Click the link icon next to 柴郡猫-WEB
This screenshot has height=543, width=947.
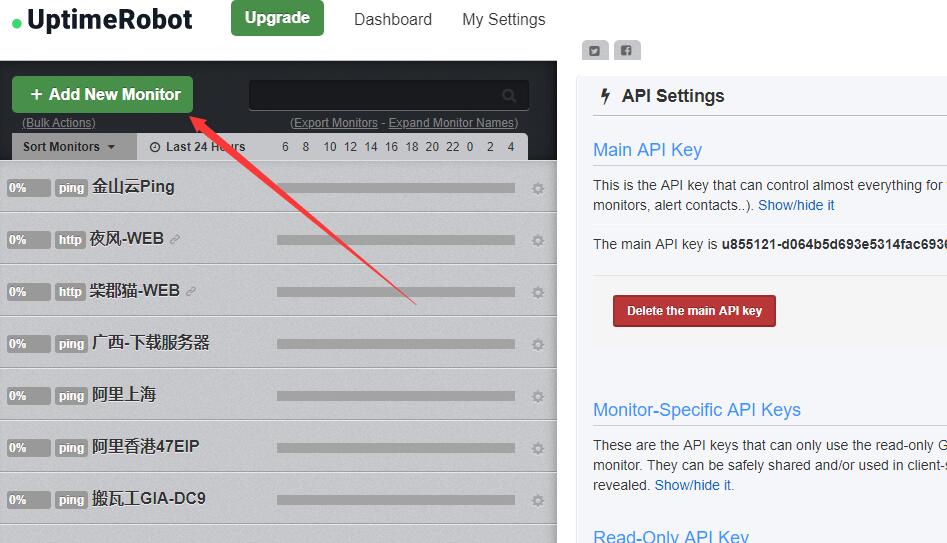click(x=191, y=292)
